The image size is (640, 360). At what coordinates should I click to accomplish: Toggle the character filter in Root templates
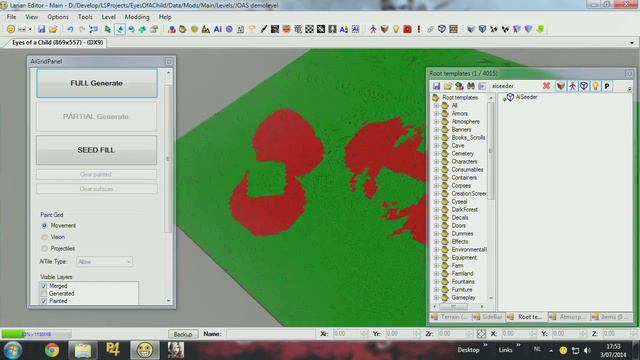point(572,86)
